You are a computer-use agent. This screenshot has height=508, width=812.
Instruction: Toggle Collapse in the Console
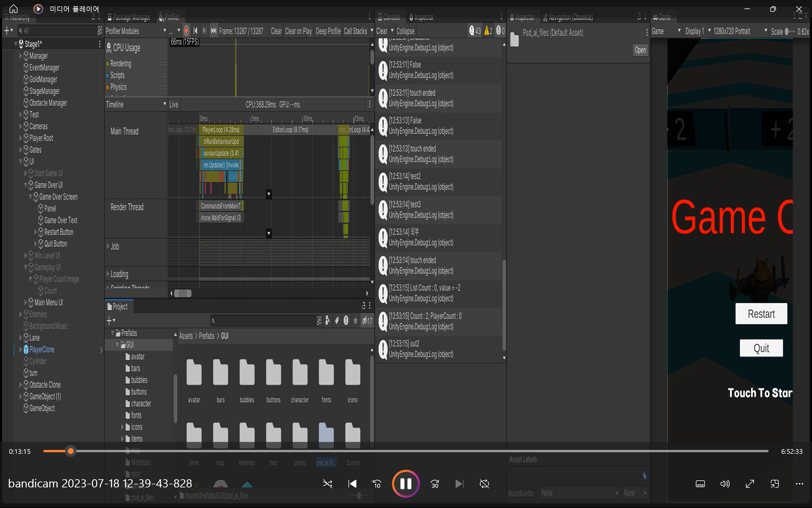[405, 31]
